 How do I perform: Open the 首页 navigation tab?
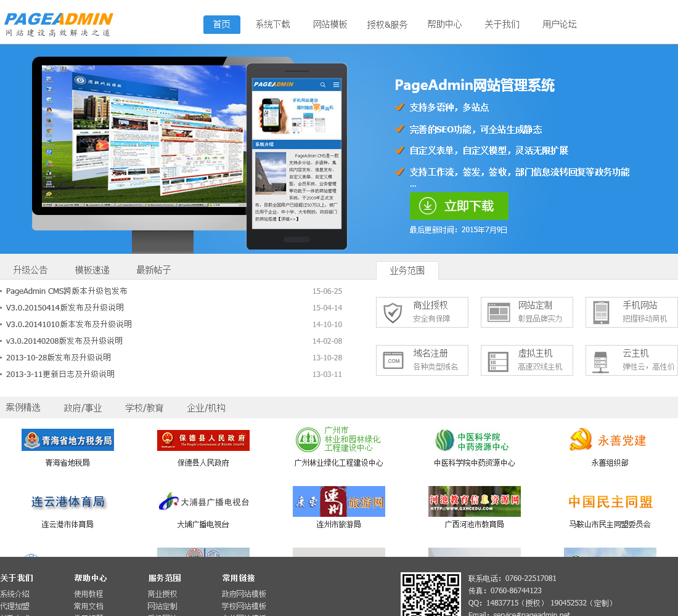tap(222, 25)
